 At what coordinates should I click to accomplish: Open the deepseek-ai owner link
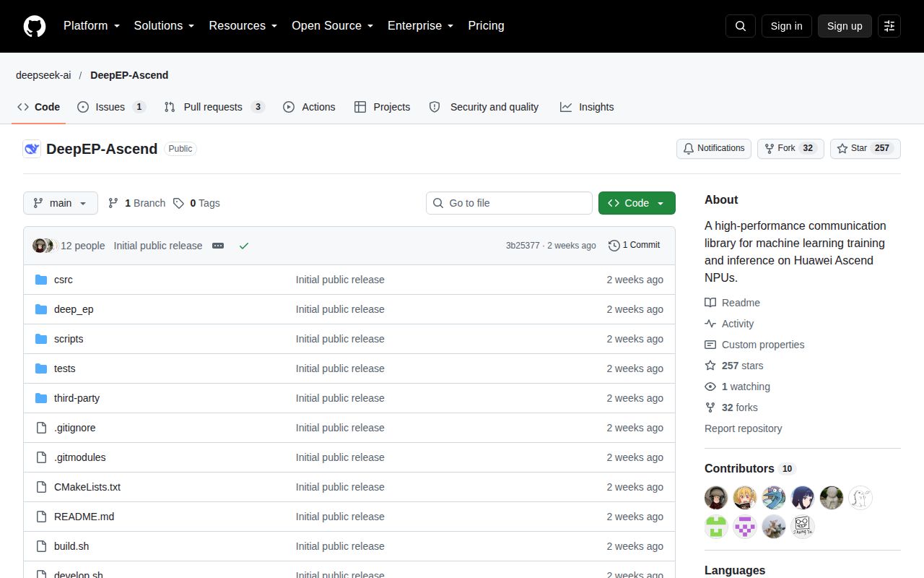click(43, 75)
